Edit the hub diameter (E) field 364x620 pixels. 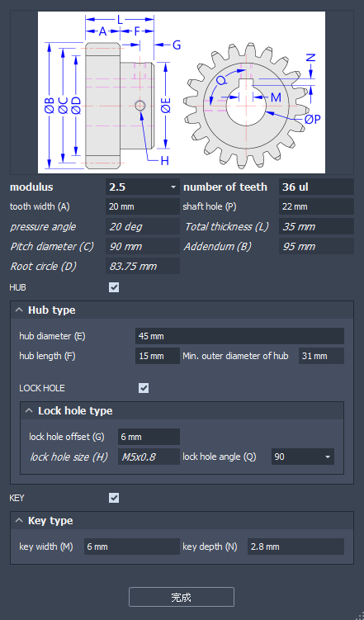click(x=239, y=336)
